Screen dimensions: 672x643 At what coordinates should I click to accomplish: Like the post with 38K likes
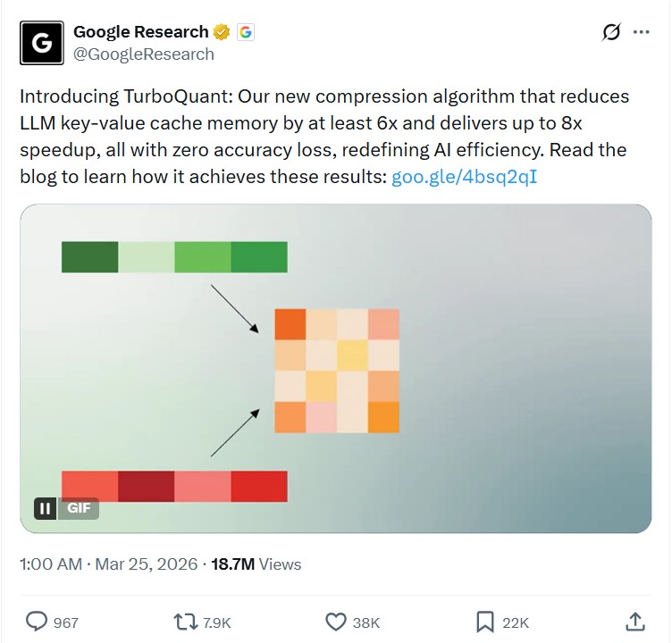click(336, 622)
